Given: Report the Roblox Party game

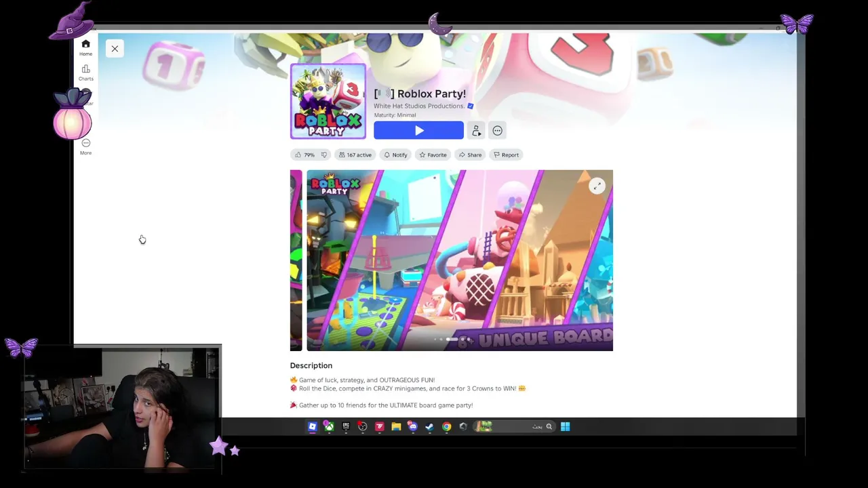Looking at the screenshot, I should pos(506,155).
